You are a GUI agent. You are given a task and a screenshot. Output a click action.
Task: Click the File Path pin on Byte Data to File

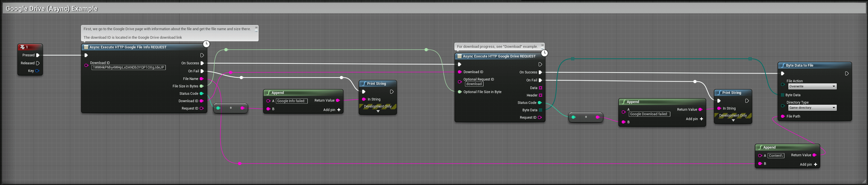pyautogui.click(x=783, y=116)
